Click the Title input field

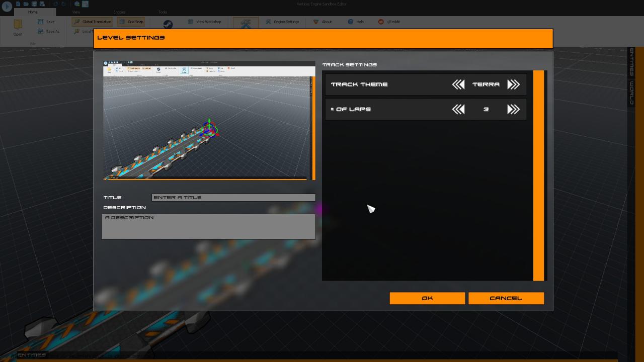click(233, 198)
